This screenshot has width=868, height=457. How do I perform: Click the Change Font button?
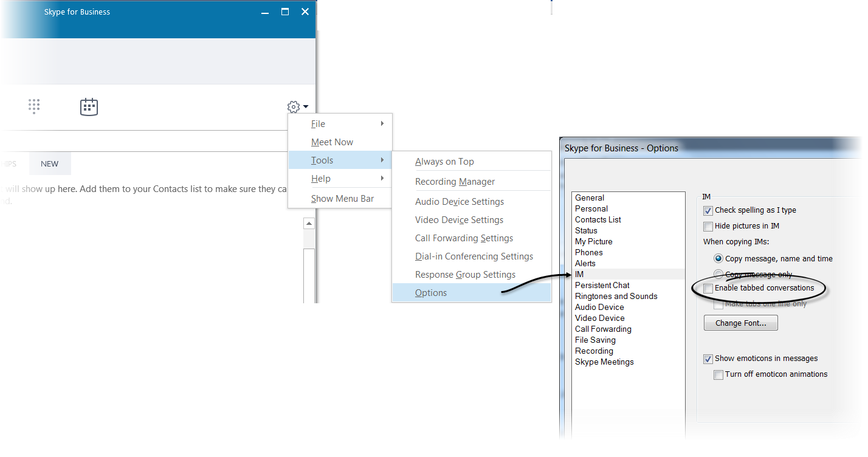740,322
